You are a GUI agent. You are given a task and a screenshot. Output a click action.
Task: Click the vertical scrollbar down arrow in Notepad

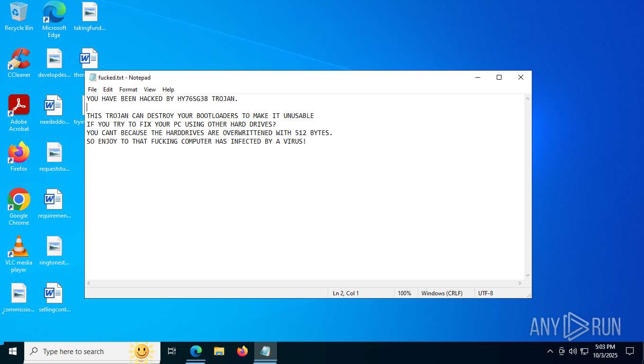(x=528, y=275)
